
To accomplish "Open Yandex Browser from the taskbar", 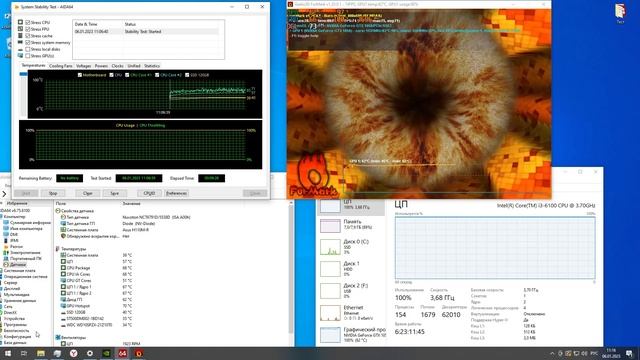I will 73,353.
